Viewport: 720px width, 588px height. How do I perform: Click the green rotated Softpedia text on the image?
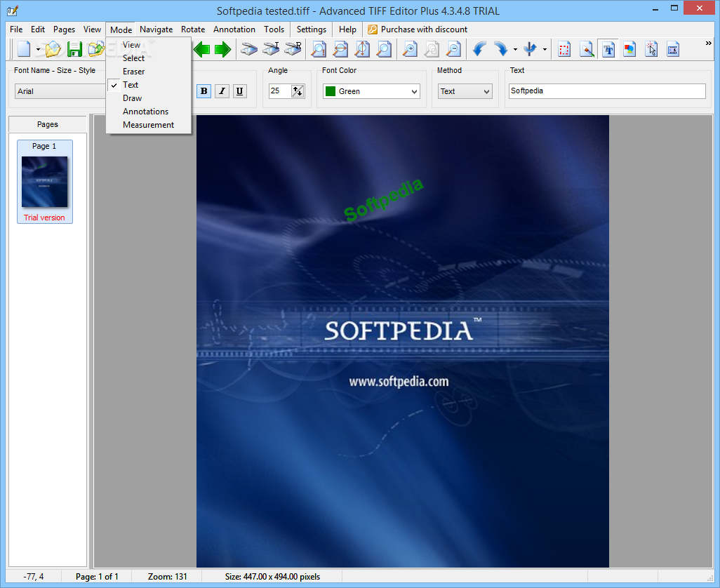[383, 200]
